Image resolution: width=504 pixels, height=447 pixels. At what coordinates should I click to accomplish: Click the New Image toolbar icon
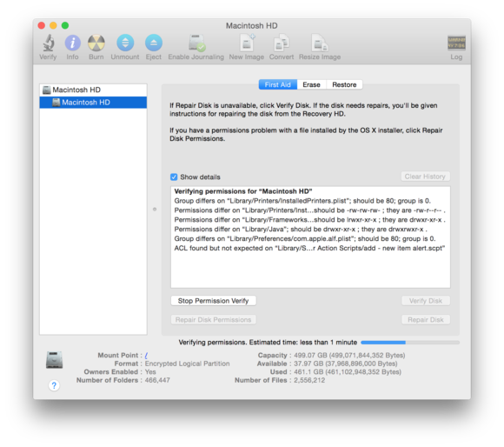click(247, 43)
